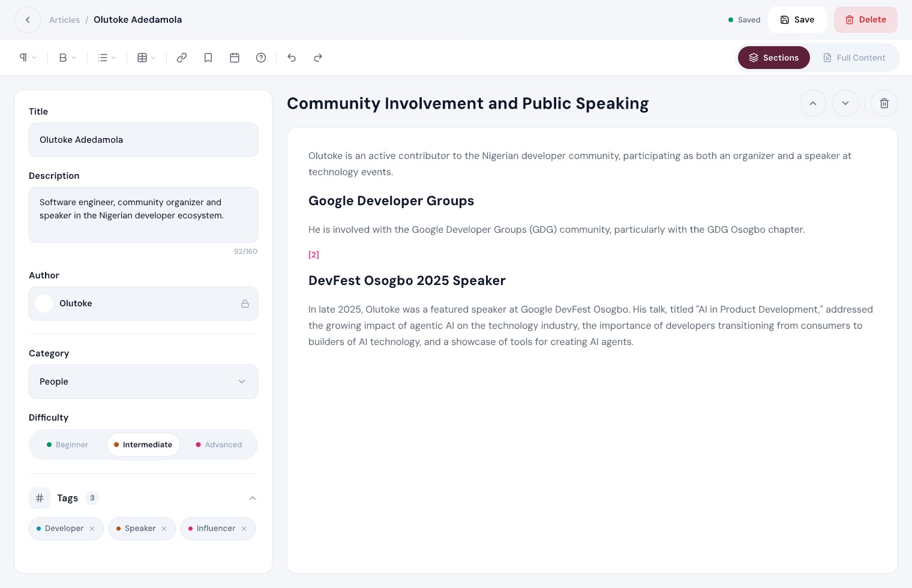912x588 pixels.
Task: Move the section up
Action: pyautogui.click(x=813, y=103)
